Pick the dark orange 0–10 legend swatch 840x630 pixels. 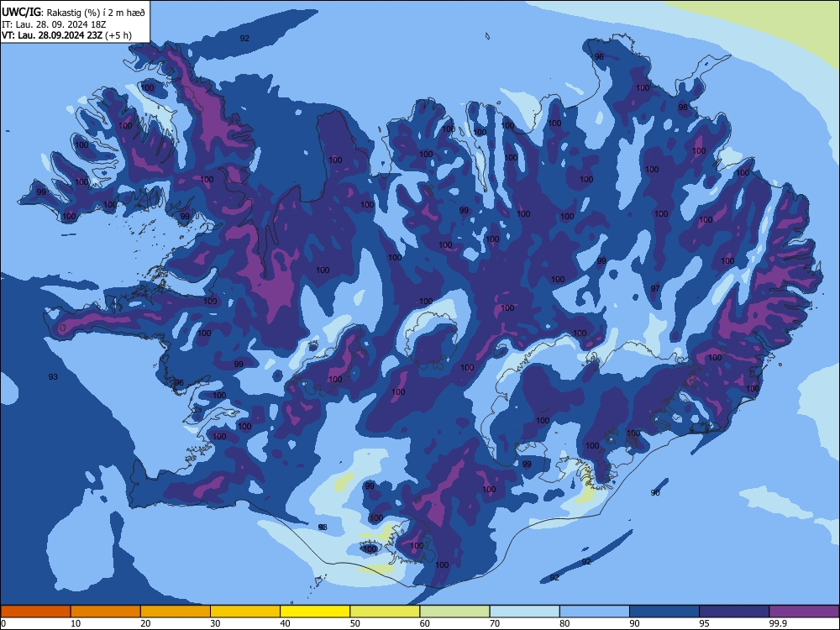click(x=35, y=612)
